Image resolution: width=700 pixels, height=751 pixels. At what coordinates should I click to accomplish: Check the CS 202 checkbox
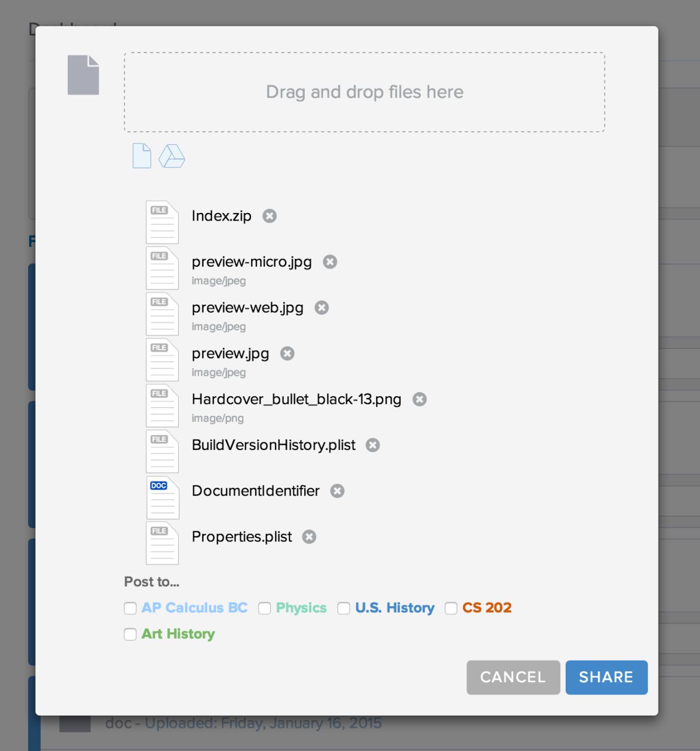pyautogui.click(x=451, y=609)
